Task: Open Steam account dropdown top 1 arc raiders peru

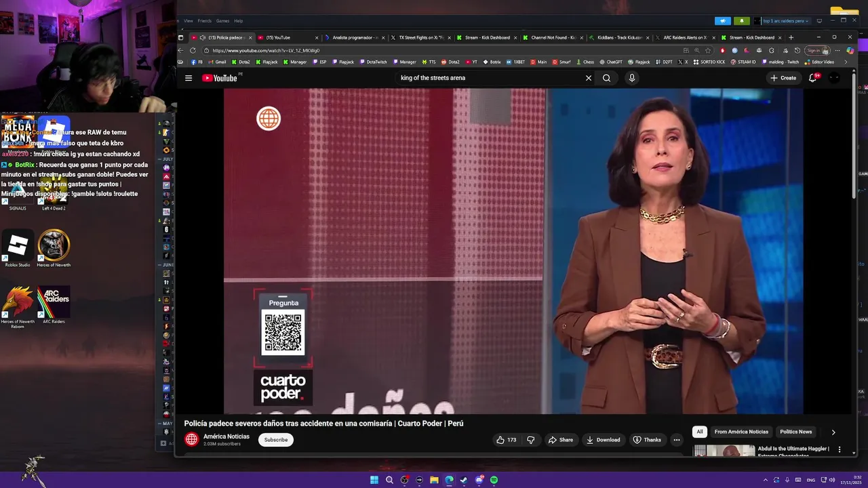Action: click(786, 21)
